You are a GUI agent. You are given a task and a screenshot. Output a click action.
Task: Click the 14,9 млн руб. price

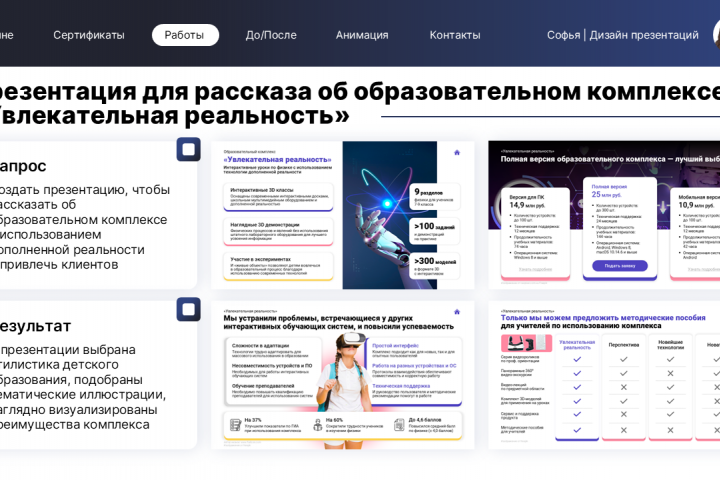[527, 205]
